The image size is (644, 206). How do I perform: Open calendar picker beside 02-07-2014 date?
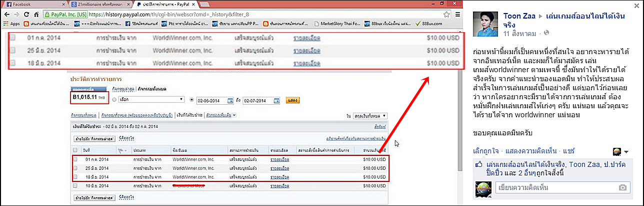276,100
